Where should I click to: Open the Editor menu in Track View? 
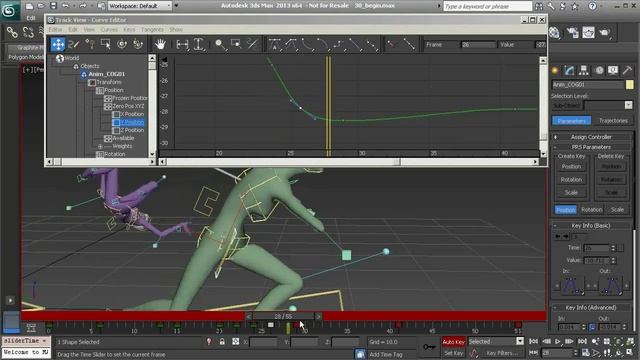[56, 29]
